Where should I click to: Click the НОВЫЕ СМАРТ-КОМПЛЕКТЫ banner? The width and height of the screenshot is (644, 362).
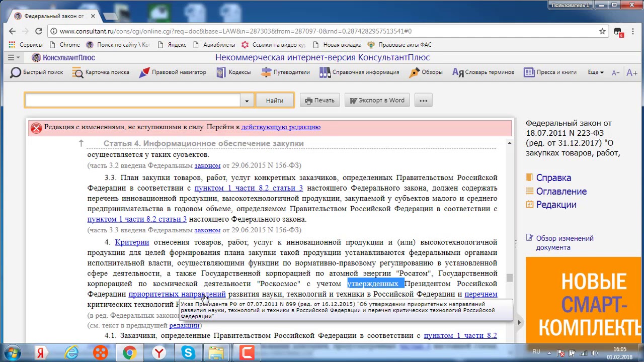point(584,301)
